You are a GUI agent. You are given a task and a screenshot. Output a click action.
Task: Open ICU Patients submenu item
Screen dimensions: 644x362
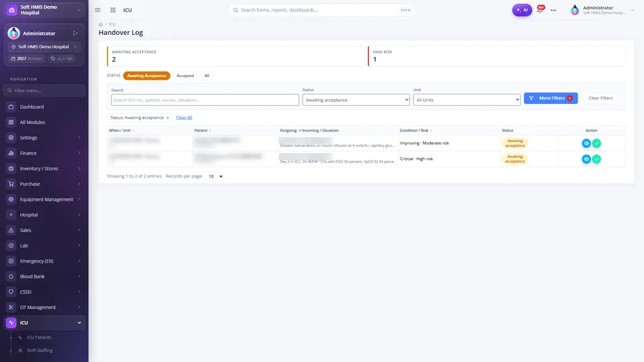coord(39,337)
